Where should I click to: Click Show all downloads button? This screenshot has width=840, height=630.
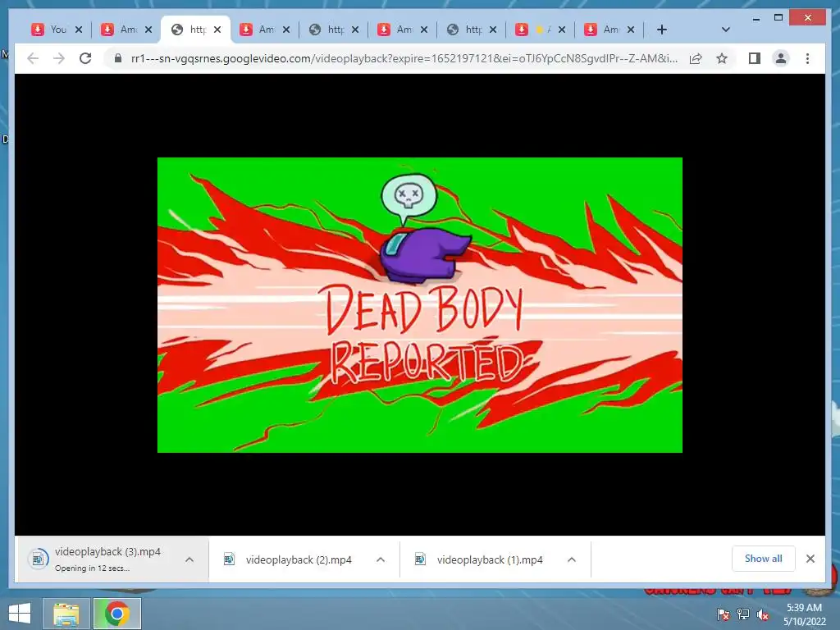click(764, 559)
